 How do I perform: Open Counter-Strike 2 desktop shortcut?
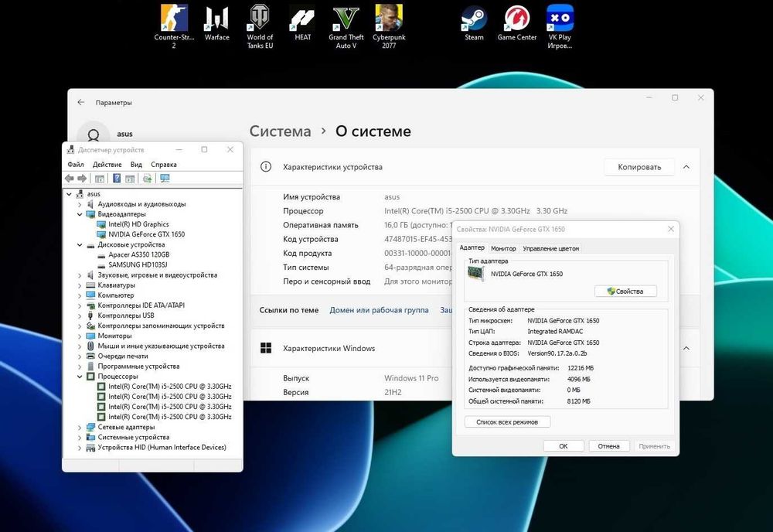174,26
